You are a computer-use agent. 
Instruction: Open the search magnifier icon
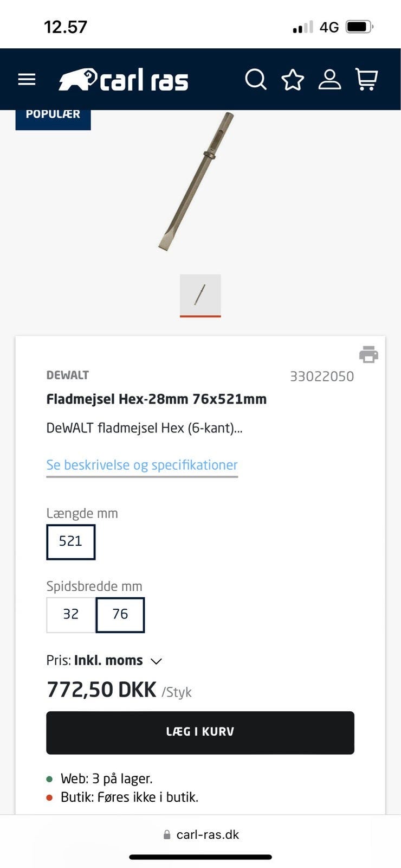tap(255, 80)
